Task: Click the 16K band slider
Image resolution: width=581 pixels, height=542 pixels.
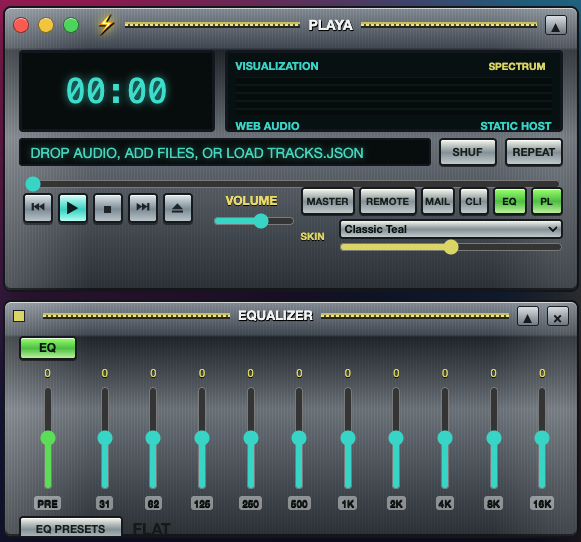Action: 542,438
